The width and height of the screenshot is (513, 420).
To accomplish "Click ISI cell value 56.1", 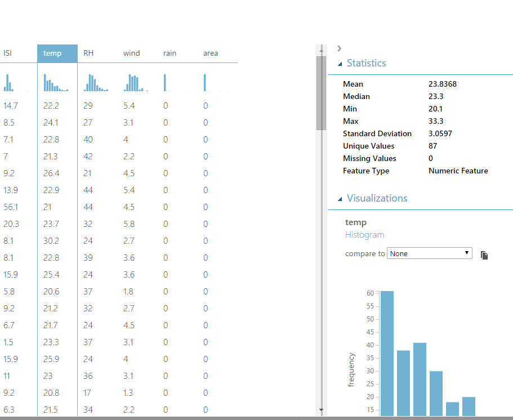I will tap(11, 207).
